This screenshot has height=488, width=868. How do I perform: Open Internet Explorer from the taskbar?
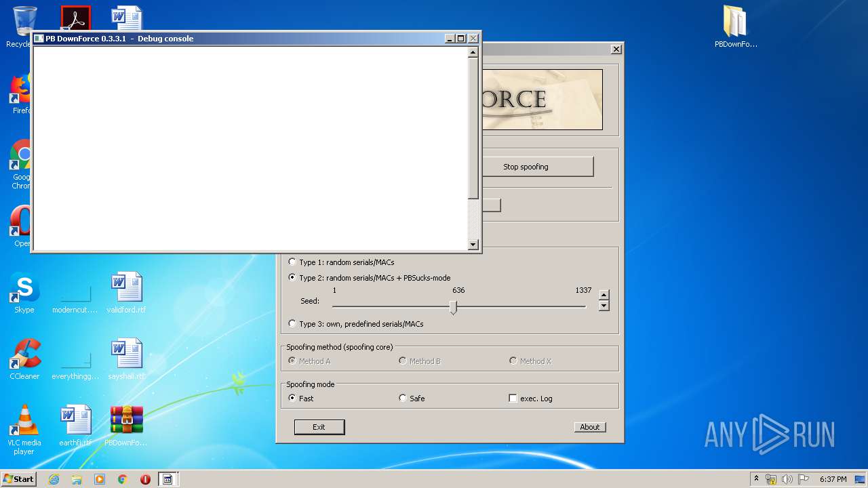click(x=54, y=479)
